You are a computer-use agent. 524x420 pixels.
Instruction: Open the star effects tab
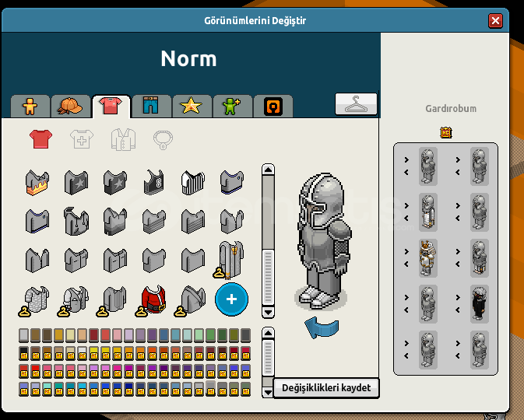(192, 107)
